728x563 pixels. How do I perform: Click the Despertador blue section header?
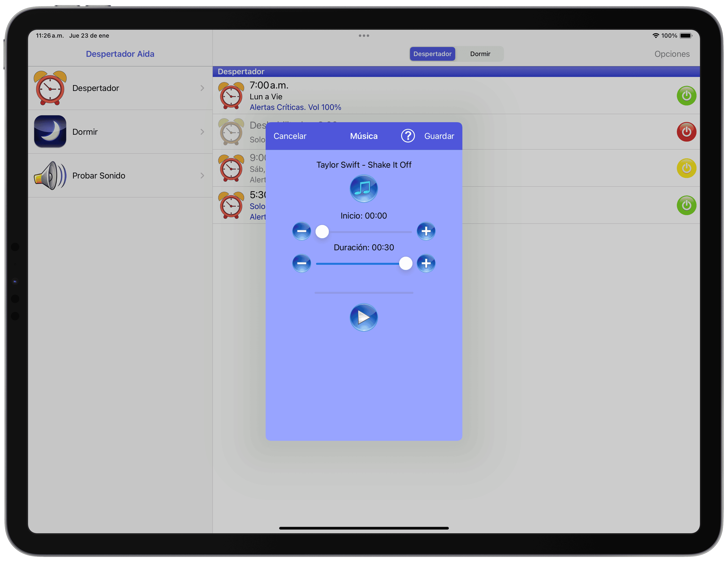click(x=456, y=72)
